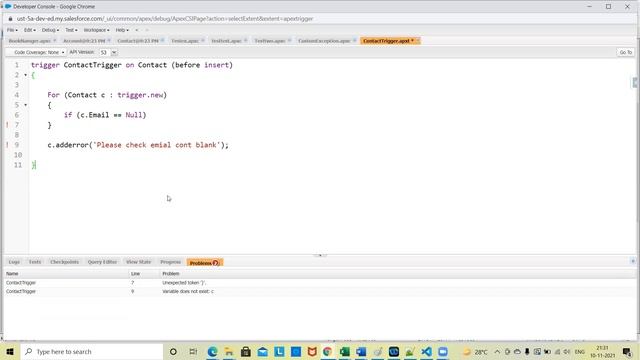Screen dimensions: 640x360
Task: Open Cortana circle icon on taskbar
Action: tap(173, 352)
